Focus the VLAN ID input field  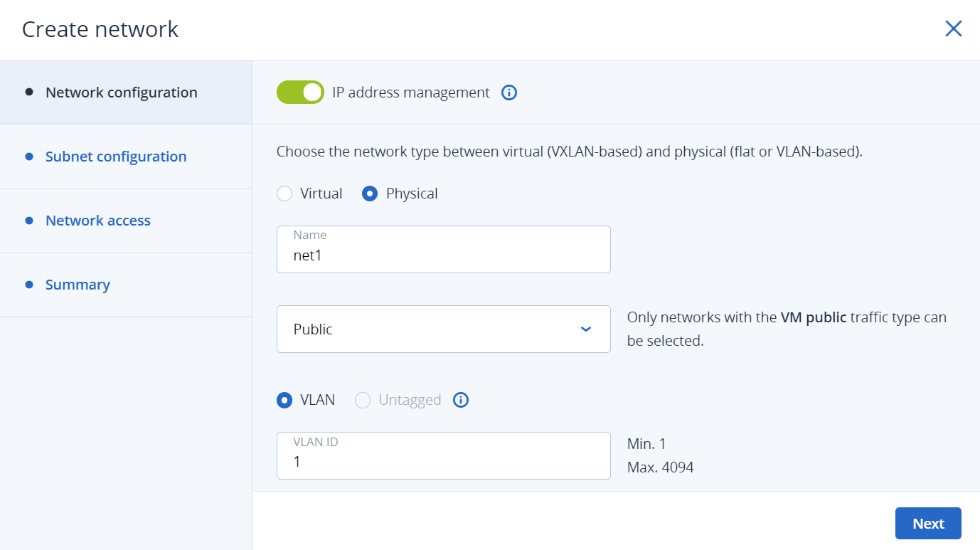[x=442, y=462]
